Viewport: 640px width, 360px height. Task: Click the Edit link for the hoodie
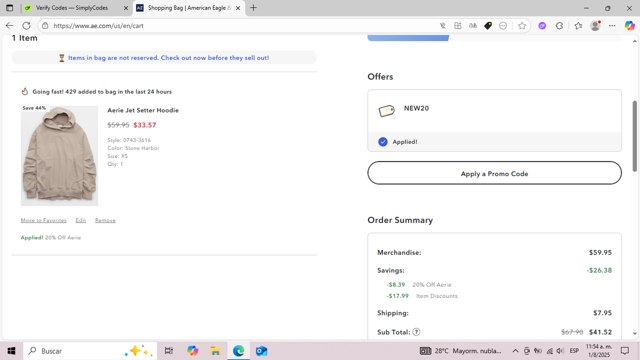coord(81,220)
